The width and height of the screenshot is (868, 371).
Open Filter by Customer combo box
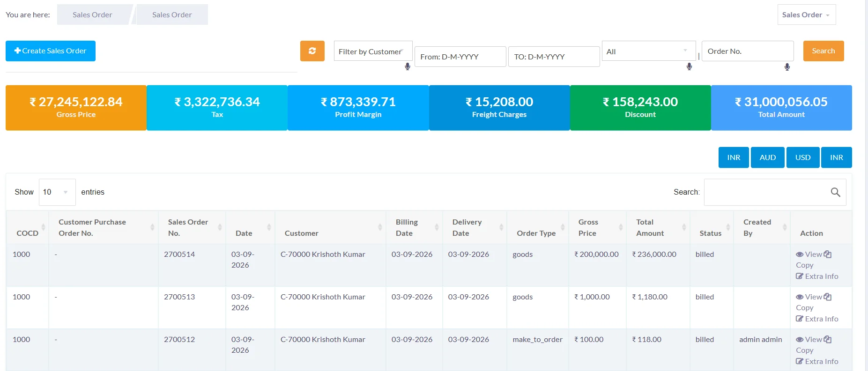click(x=373, y=51)
